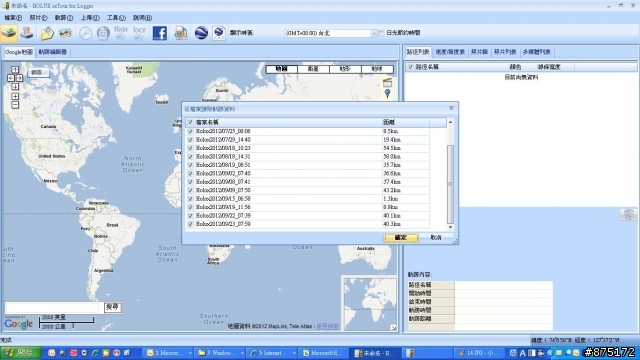Image resolution: width=640 pixels, height=360 pixels.
Task: Switch to the 多媒體列表 tab
Action: (537, 52)
